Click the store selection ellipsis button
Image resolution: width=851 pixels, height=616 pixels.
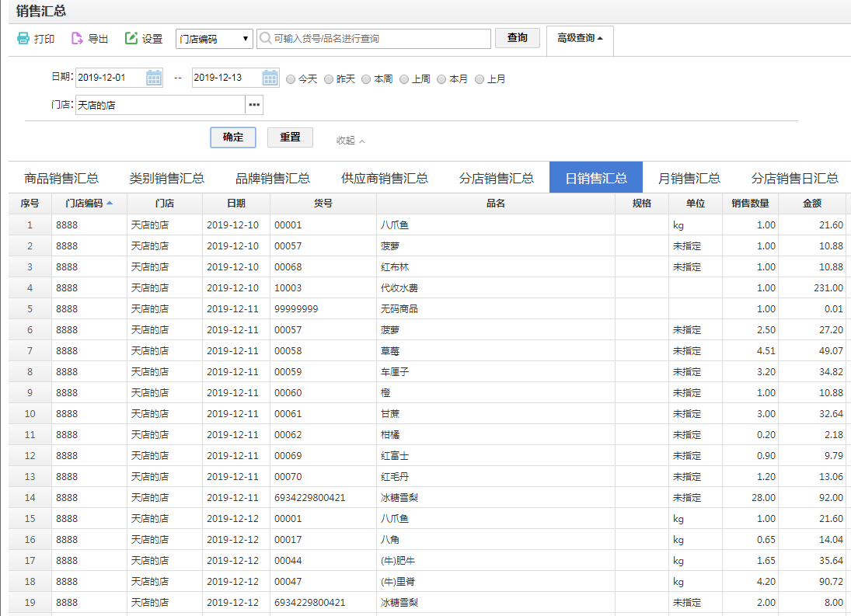[254, 105]
